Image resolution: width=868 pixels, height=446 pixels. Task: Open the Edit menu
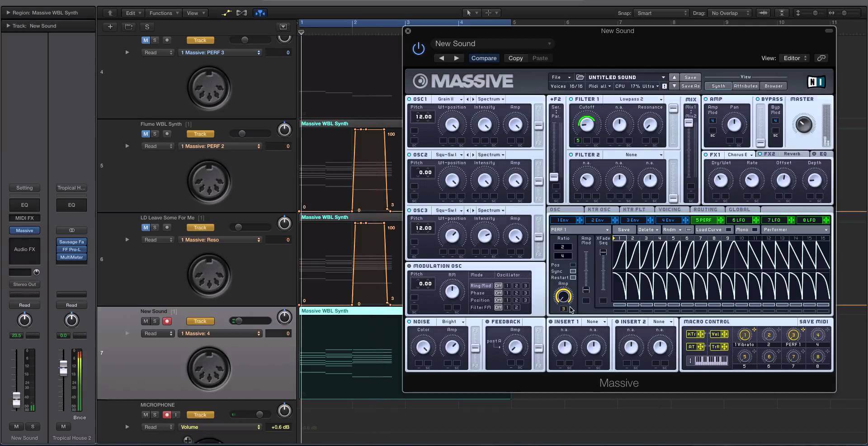(x=133, y=13)
